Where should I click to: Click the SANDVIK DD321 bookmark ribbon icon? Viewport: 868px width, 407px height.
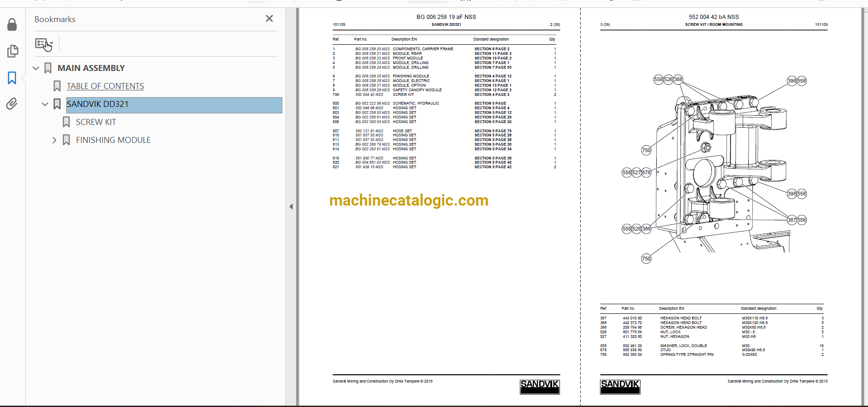[57, 104]
